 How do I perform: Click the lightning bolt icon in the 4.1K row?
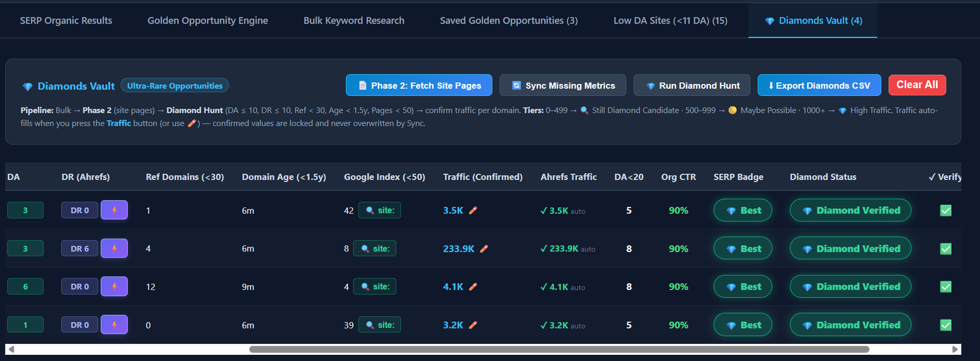tap(114, 286)
